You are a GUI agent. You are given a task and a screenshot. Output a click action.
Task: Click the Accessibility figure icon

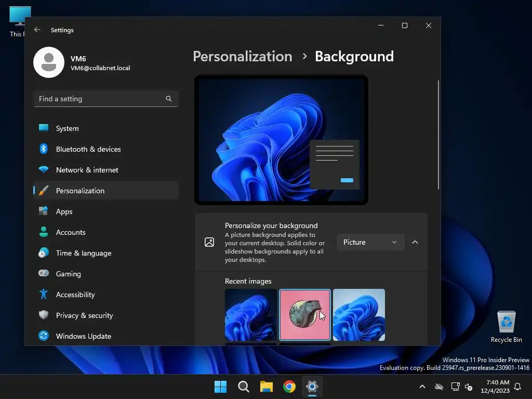pyautogui.click(x=44, y=294)
